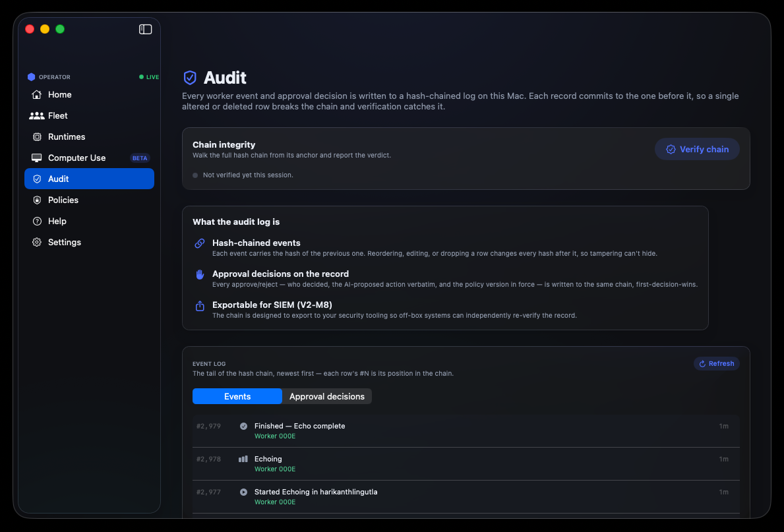The width and height of the screenshot is (784, 532).
Task: Click the Exportable for SIEM share icon
Action: click(200, 305)
